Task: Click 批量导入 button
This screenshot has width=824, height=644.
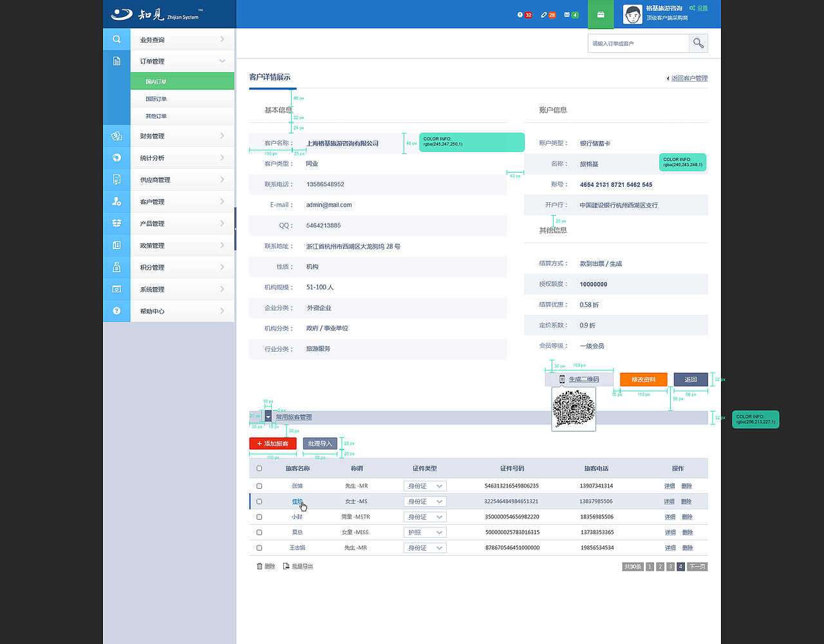Action: pos(320,444)
